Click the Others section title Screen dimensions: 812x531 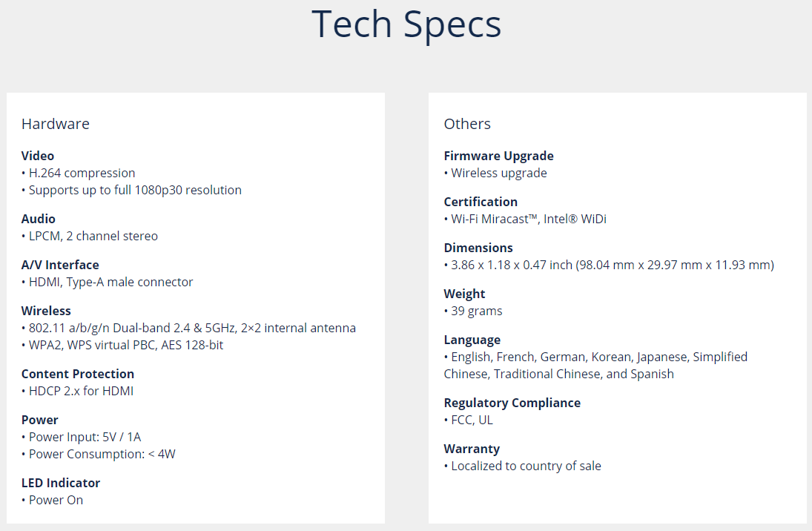coord(467,124)
